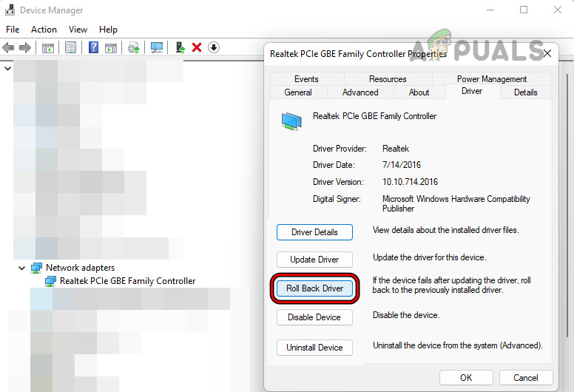Switch to the Power Management tab
This screenshot has height=392, width=574.
(x=492, y=78)
